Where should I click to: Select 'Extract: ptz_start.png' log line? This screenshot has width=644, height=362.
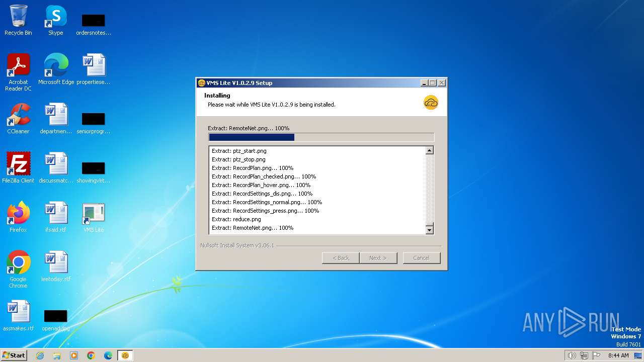pyautogui.click(x=239, y=151)
